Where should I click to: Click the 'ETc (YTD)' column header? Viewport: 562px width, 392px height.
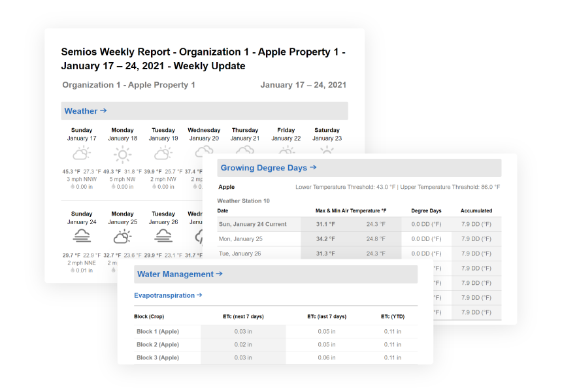(x=393, y=317)
